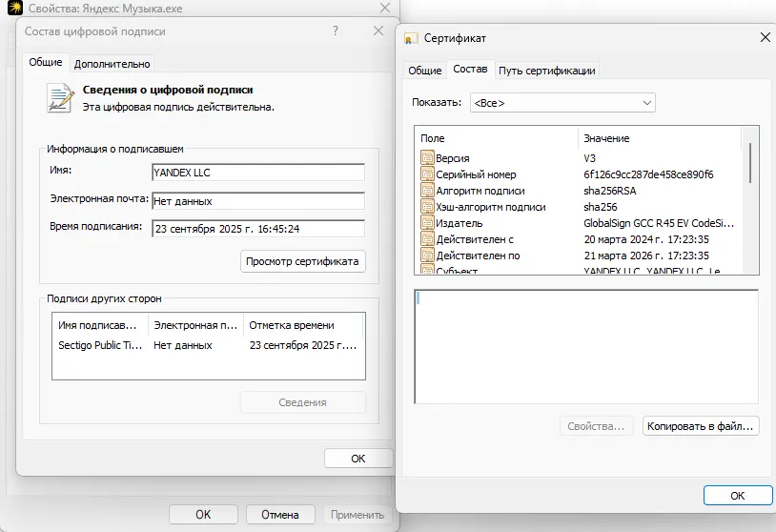Click the certificate icon in Сертификат title bar
Screen dimensions: 776x532
tap(411, 38)
